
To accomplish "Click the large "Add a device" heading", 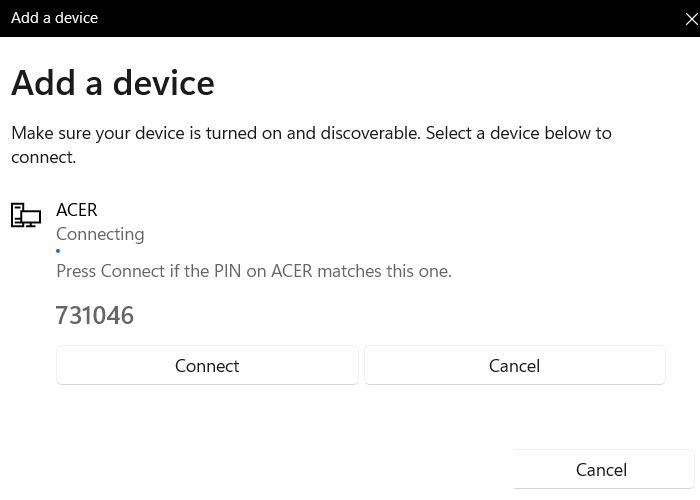I will pos(113,83).
